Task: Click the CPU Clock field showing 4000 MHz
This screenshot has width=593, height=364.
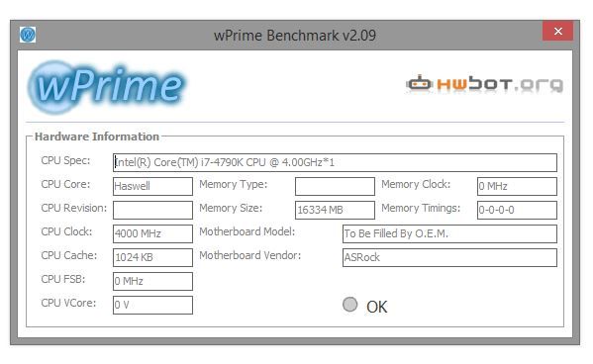Action: click(152, 234)
